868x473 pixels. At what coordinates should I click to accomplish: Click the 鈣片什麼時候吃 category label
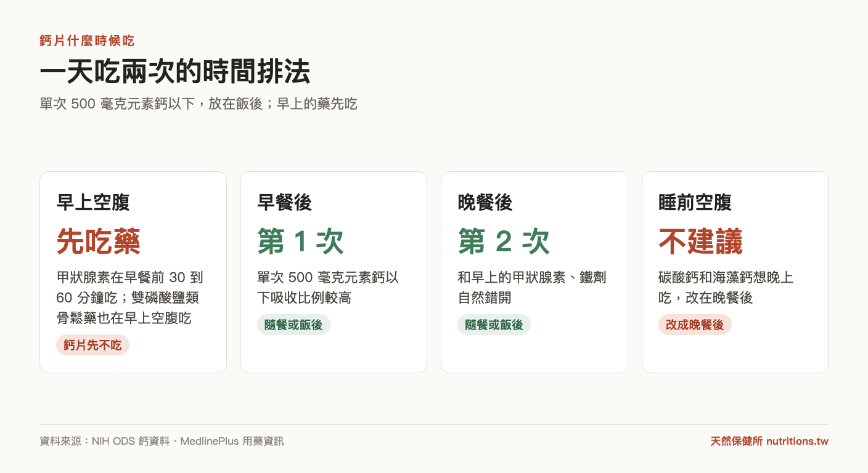[x=87, y=41]
